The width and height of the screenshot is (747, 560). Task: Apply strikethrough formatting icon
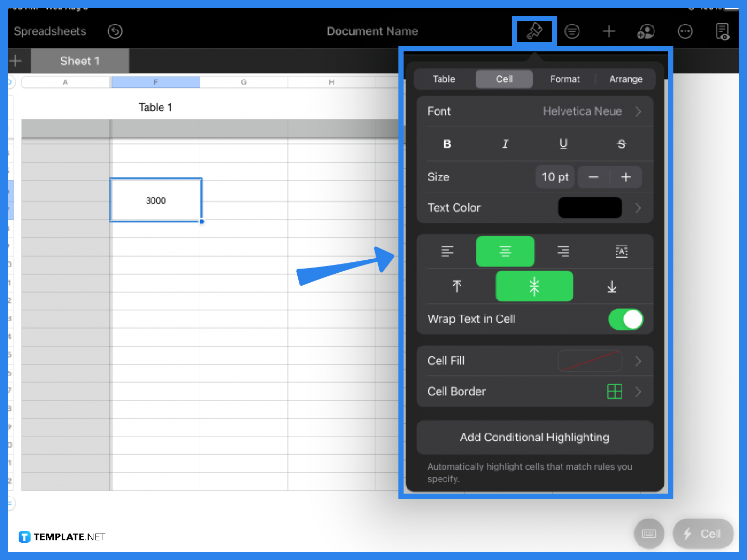click(x=621, y=144)
